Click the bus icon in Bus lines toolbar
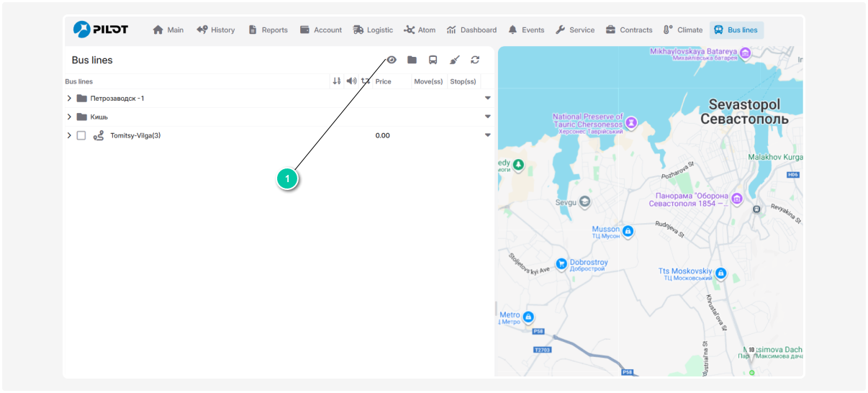868x393 pixels. click(x=433, y=60)
